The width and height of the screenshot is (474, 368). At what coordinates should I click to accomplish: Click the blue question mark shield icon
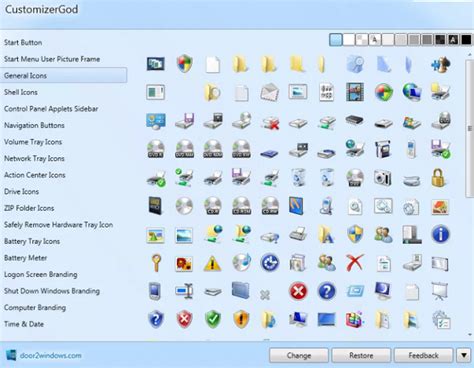(156, 319)
